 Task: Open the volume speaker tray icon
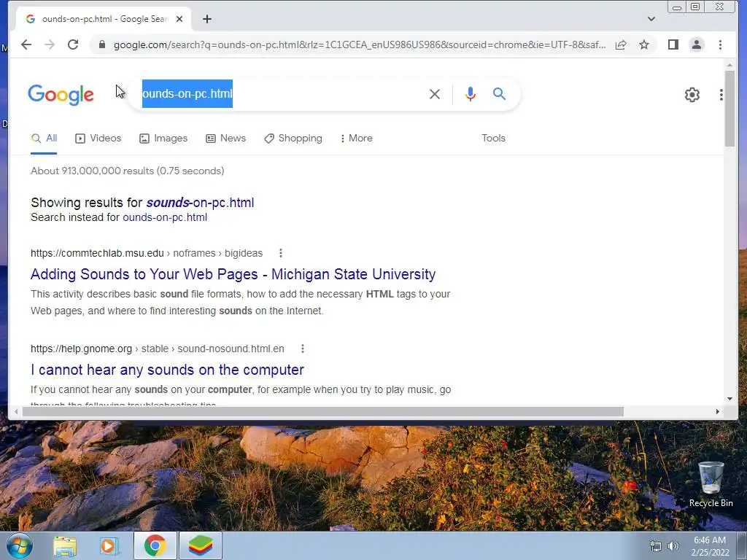coord(673,546)
